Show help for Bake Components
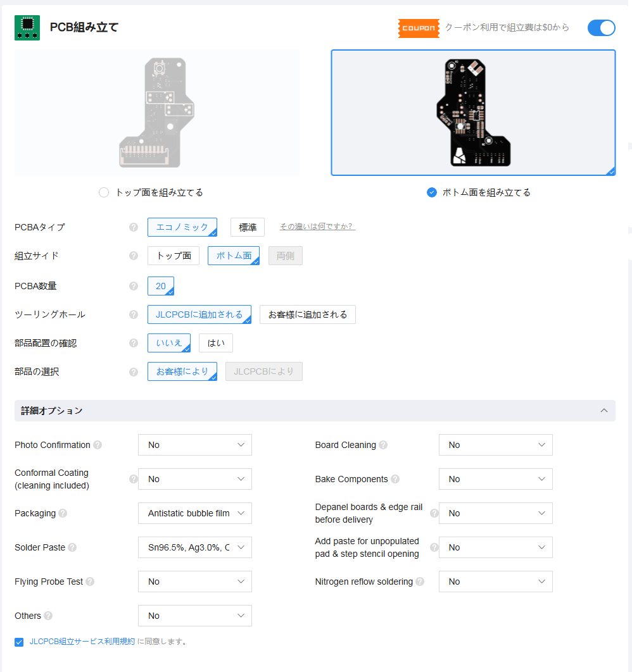 pyautogui.click(x=395, y=479)
